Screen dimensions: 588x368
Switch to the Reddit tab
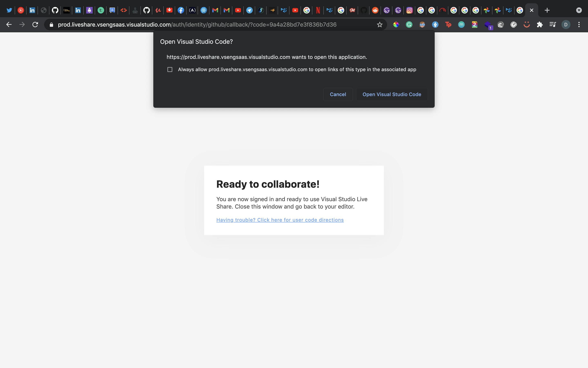pos(375,10)
